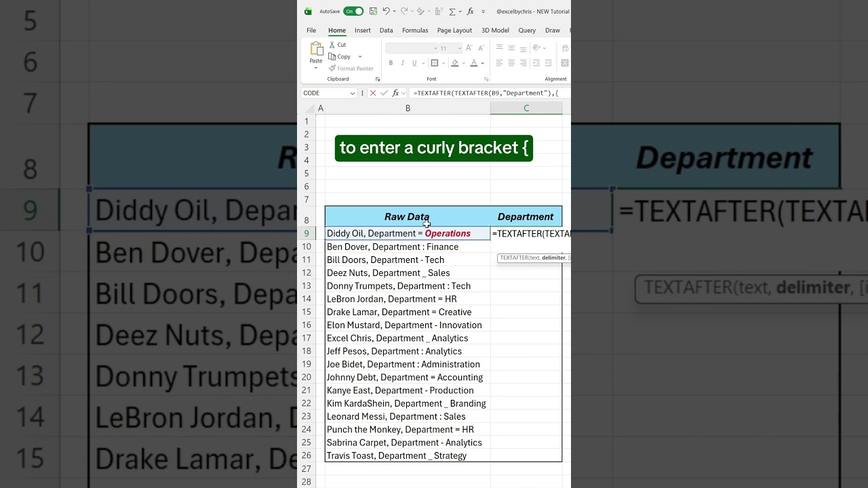Click cell 'Ben Dover, Department : Finance'
Screen dimensions: 868x488
coord(408,247)
